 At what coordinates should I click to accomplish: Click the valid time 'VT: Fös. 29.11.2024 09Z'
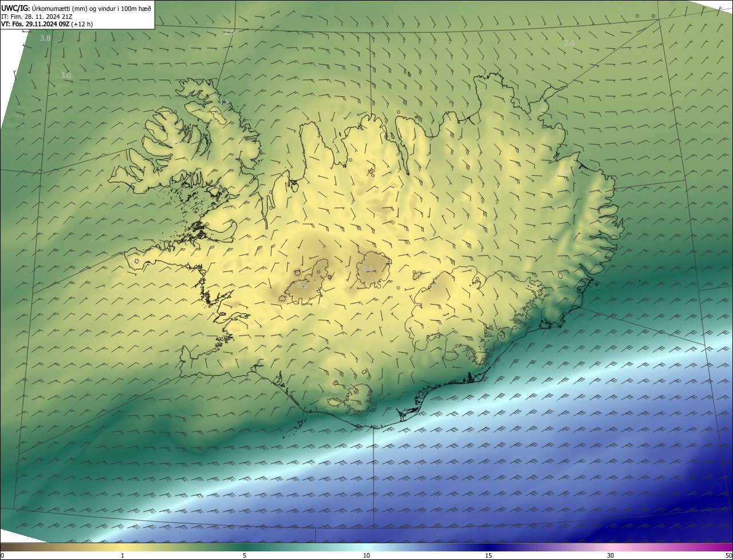point(36,24)
